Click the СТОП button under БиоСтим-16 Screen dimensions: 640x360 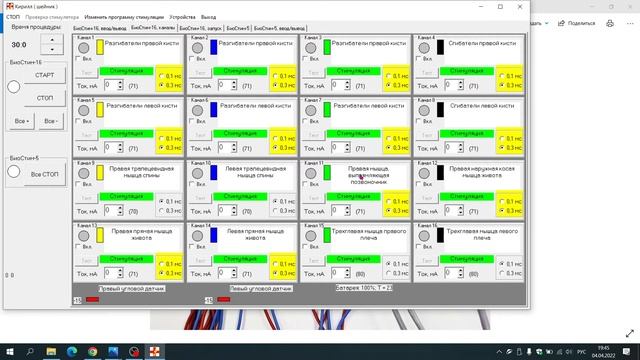44,98
